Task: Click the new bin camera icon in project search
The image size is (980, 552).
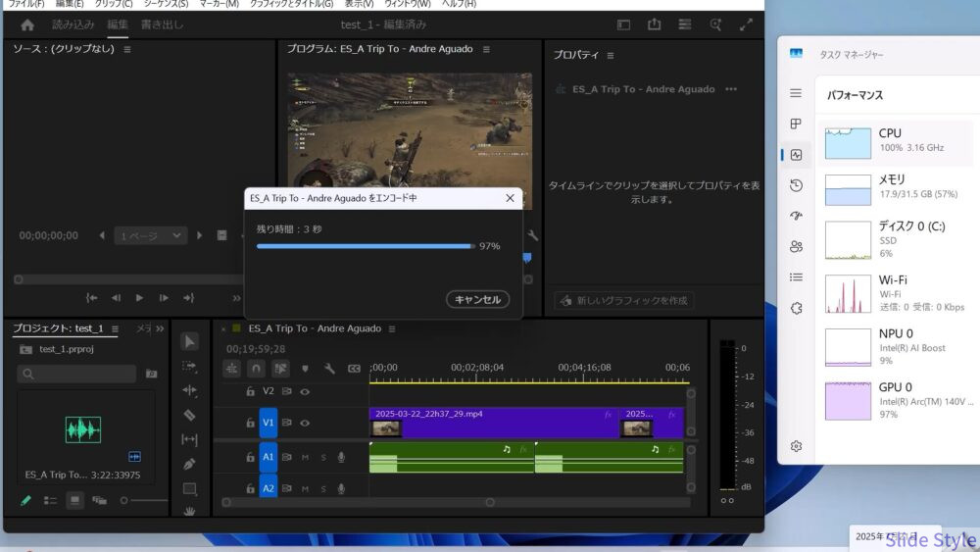Action: click(x=151, y=374)
